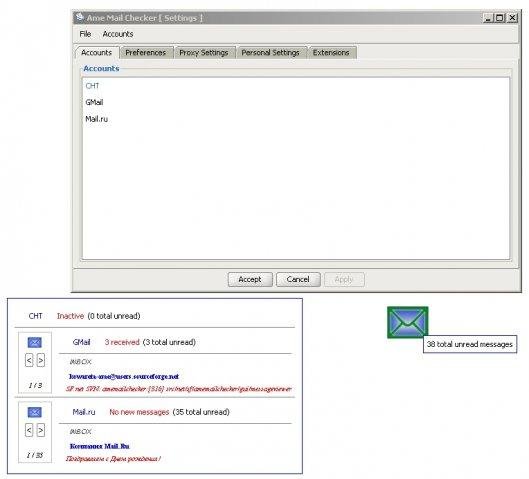Viewport: 529px width, 479px height.
Task: Click GMail account name in popup
Action: pos(81,342)
